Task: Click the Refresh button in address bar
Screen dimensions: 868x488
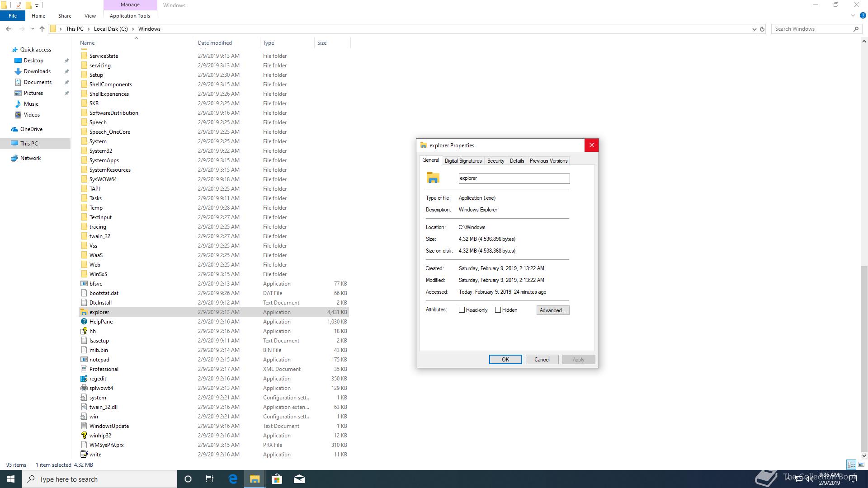Action: coord(762,29)
